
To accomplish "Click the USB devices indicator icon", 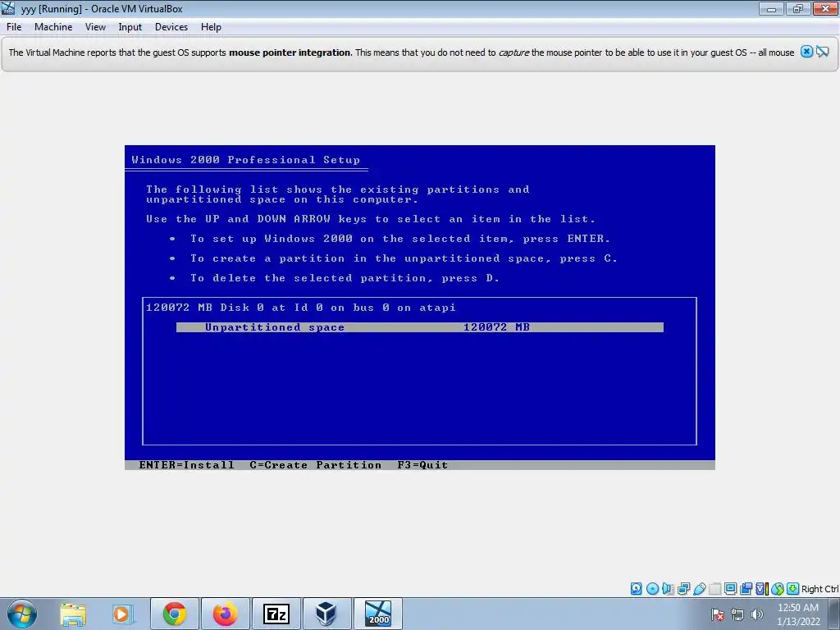I will [699, 589].
